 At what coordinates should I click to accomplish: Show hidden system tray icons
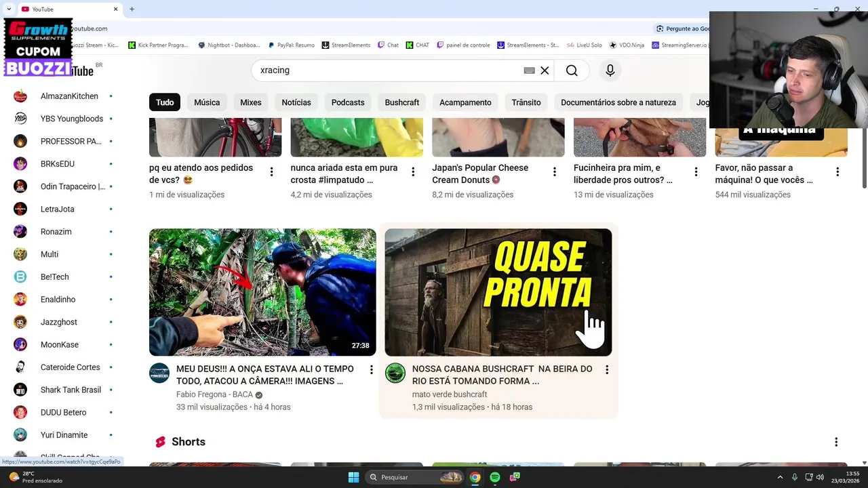(780, 477)
